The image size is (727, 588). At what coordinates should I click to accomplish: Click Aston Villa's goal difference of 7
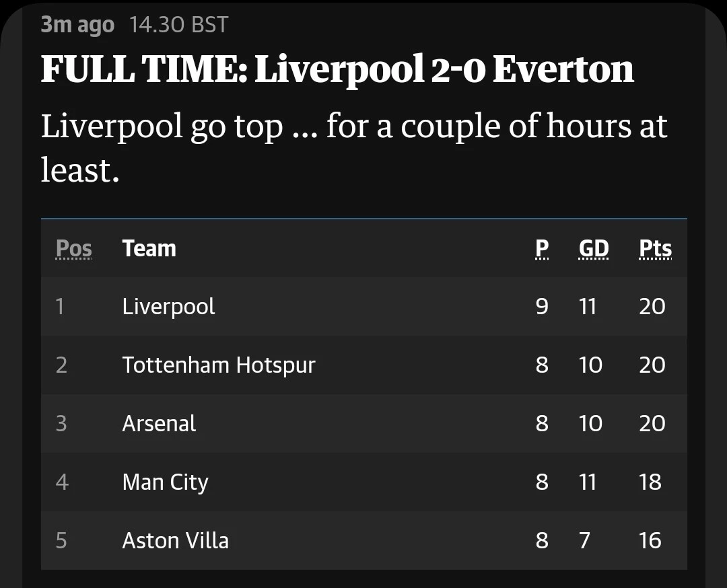pos(584,540)
